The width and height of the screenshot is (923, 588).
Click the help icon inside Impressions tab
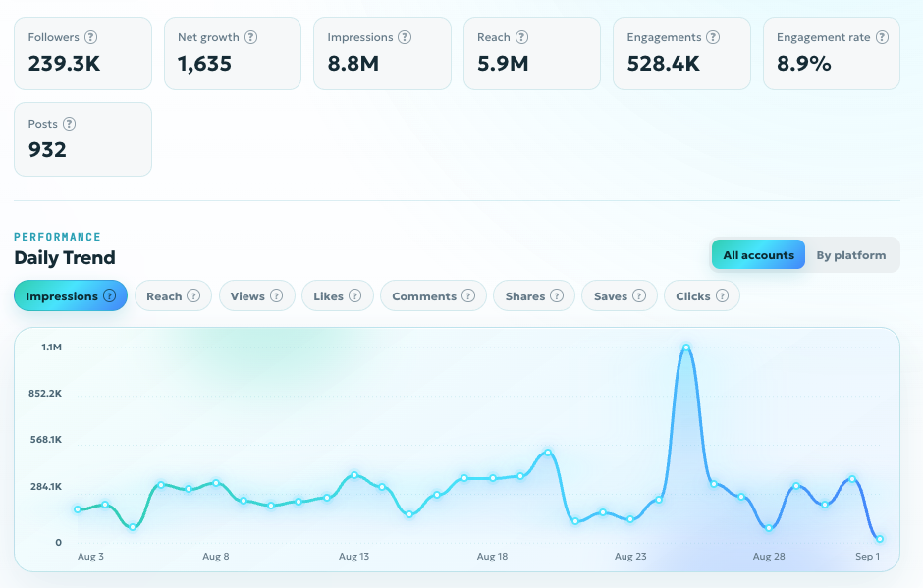tap(110, 295)
